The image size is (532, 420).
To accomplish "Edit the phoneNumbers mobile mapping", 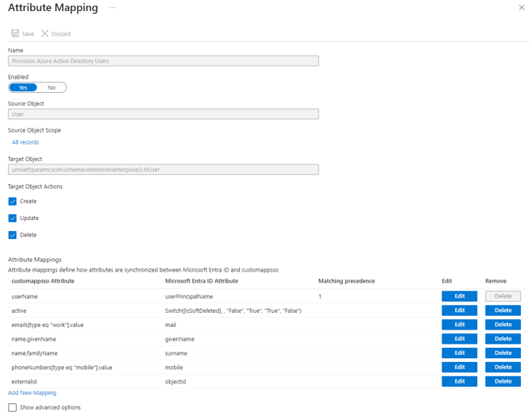I will click(460, 367).
